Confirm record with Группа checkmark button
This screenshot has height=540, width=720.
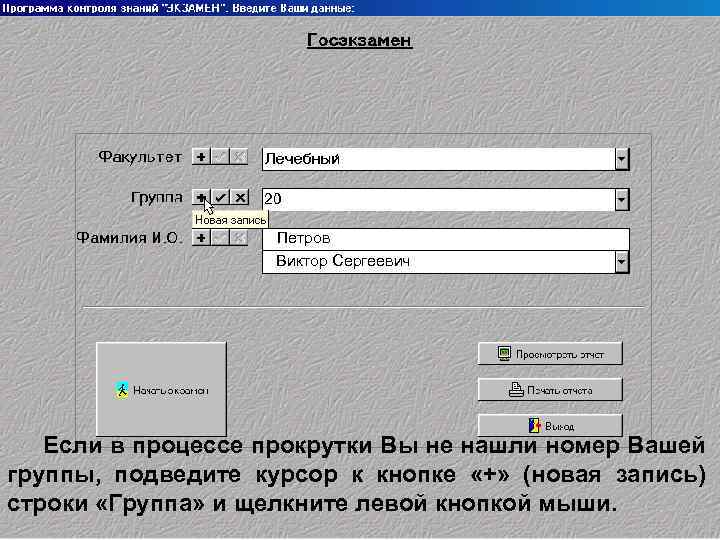[221, 197]
